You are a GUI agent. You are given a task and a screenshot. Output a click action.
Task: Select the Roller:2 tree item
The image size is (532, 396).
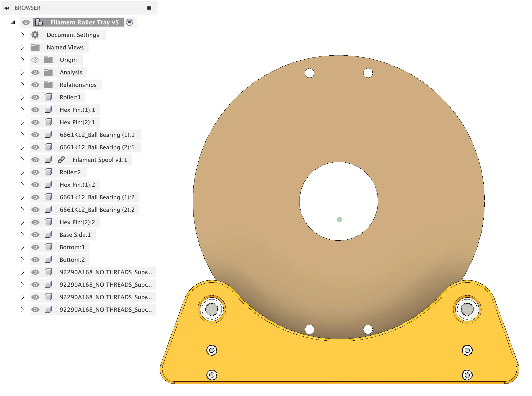[x=70, y=172]
